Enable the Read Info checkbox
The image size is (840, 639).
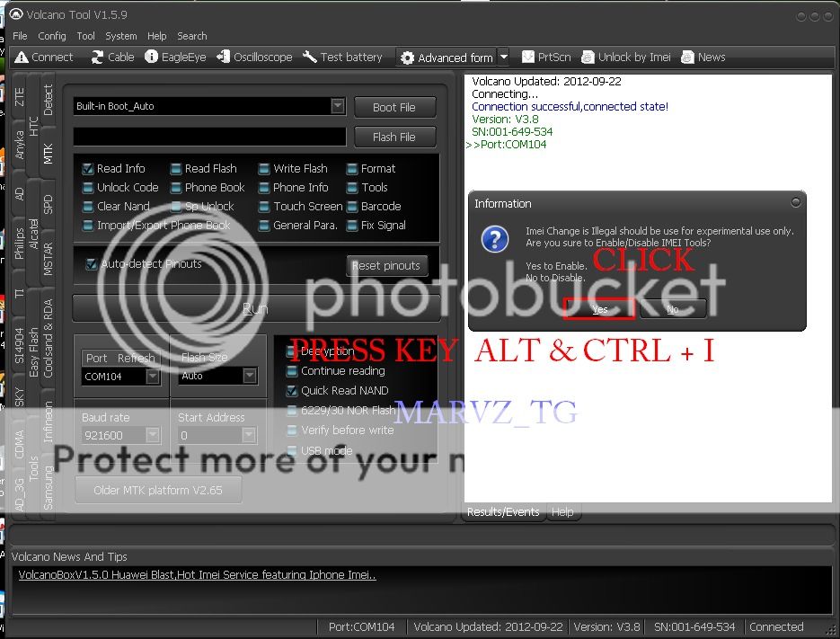(x=88, y=169)
